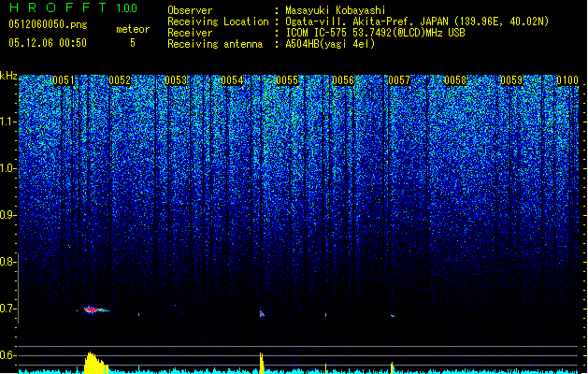Viewport: 588px width, 374px height.
Task: Click the 0054 time marker
Action: [232, 80]
